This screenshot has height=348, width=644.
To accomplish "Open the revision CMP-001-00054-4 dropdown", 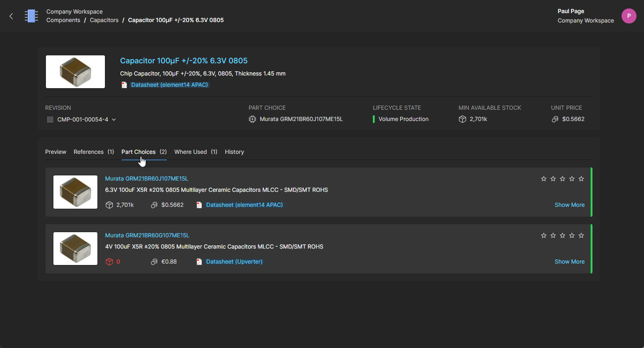I will point(114,120).
